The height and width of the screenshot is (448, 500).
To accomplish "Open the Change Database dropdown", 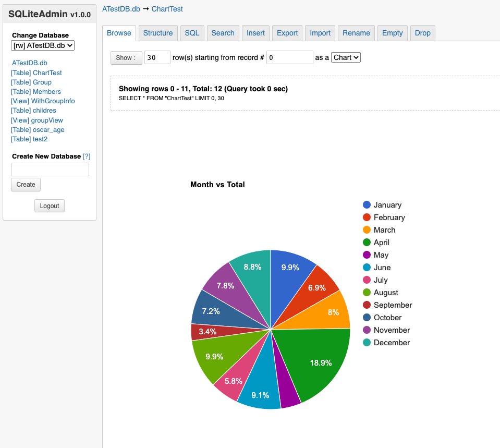I will point(43,45).
